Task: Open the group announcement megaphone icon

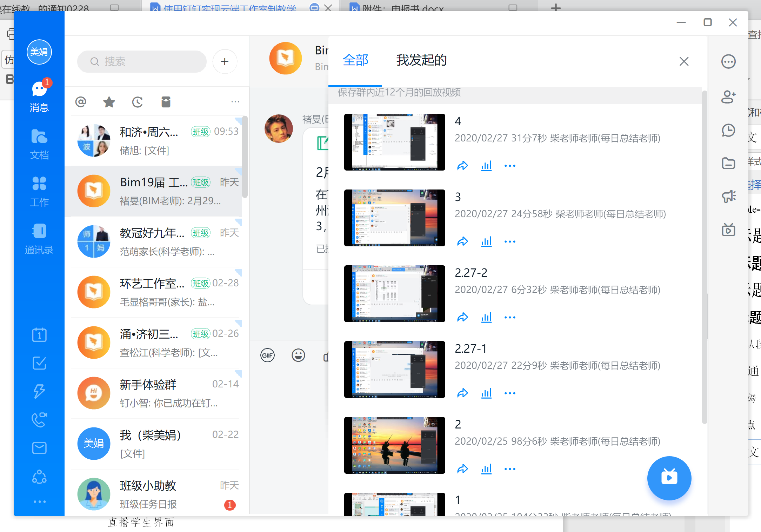Action: (x=728, y=197)
